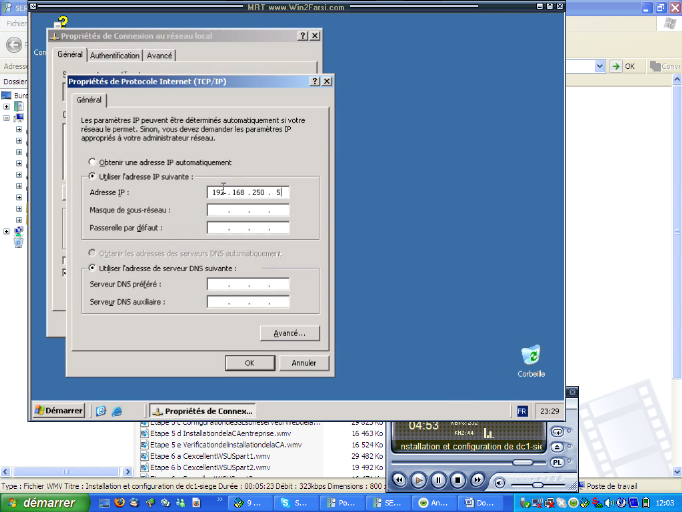The image size is (682, 512).
Task: Click the help question mark in TCP/IP dialog
Action: [x=314, y=81]
